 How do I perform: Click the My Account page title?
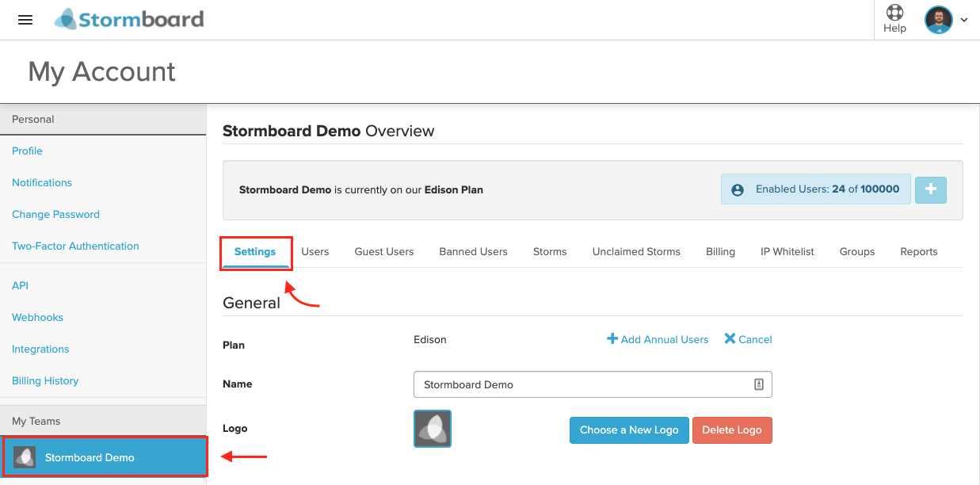pyautogui.click(x=101, y=72)
